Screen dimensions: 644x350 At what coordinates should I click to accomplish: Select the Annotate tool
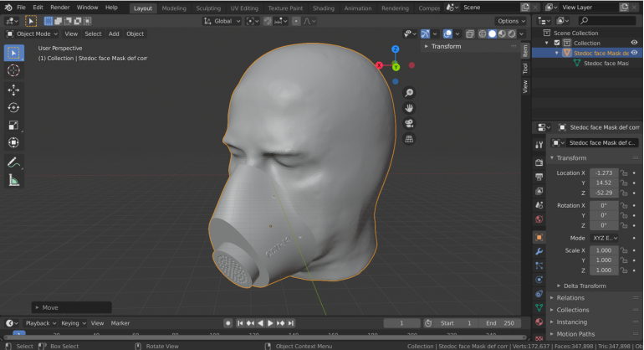(13, 162)
